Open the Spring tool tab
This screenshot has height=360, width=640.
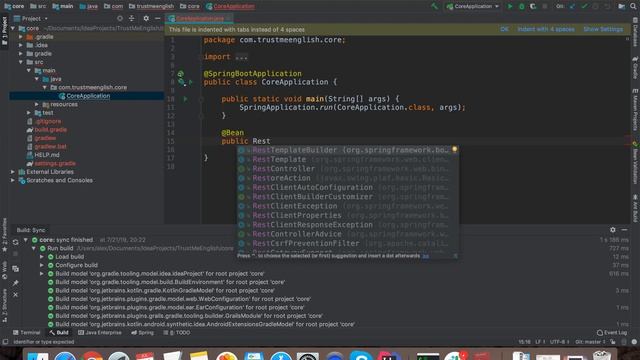(x=142, y=333)
